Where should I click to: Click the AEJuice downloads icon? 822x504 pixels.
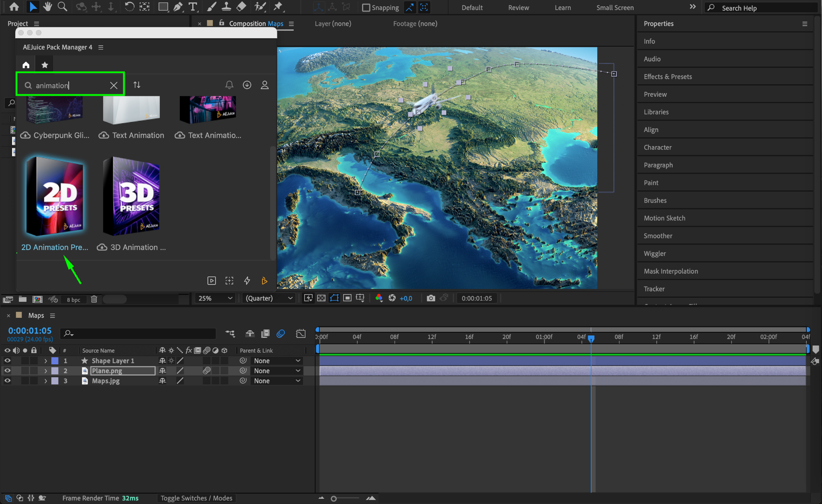[247, 85]
